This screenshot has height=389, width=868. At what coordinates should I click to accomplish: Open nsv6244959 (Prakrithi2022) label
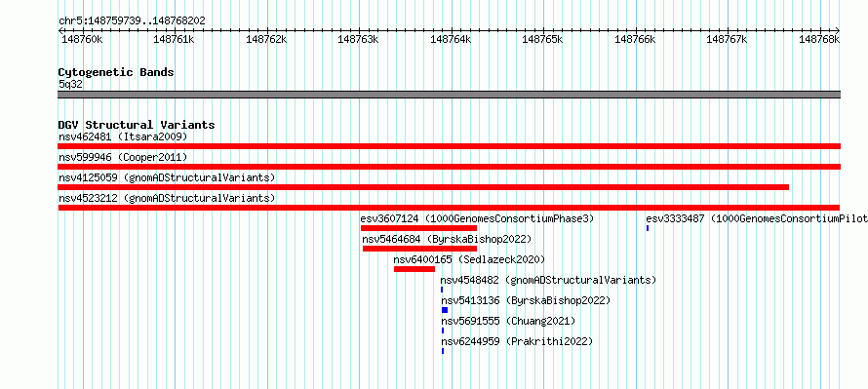(517, 341)
